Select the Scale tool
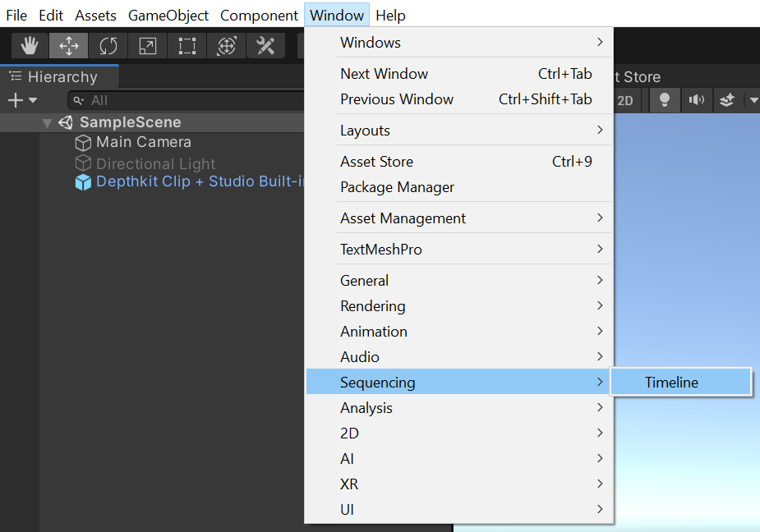This screenshot has width=760, height=532. 148,46
